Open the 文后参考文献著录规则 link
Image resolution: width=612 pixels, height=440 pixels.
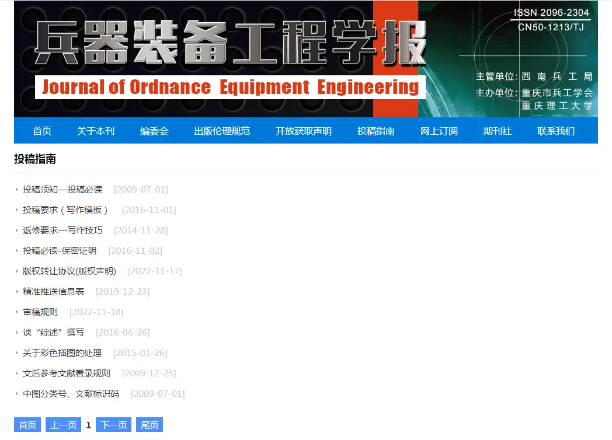click(66, 373)
